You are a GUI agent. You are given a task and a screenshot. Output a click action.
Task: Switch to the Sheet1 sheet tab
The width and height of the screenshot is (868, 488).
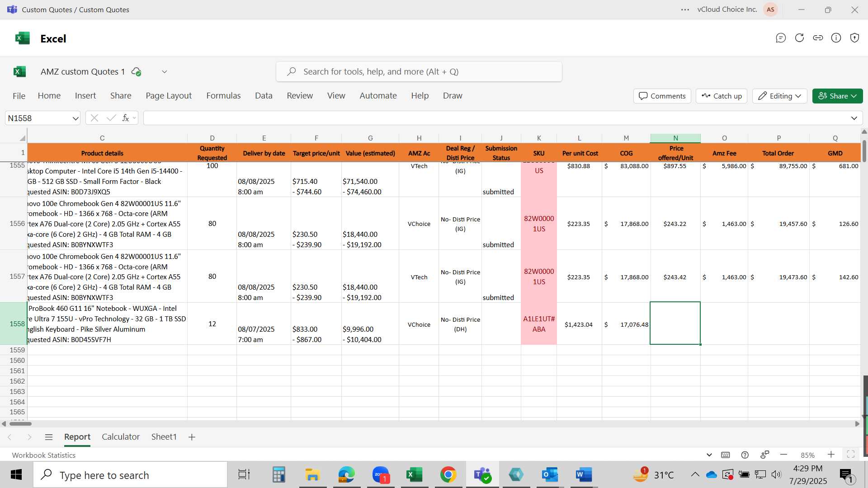tap(164, 437)
